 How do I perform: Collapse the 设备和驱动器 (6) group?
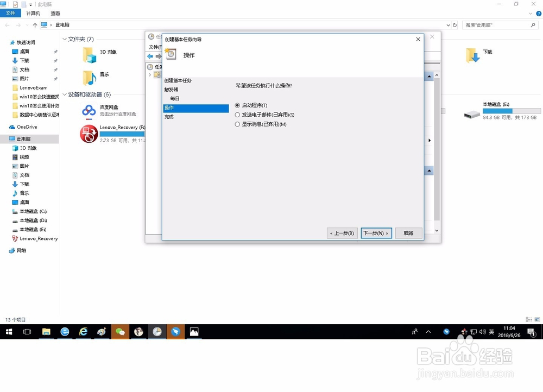pos(65,94)
